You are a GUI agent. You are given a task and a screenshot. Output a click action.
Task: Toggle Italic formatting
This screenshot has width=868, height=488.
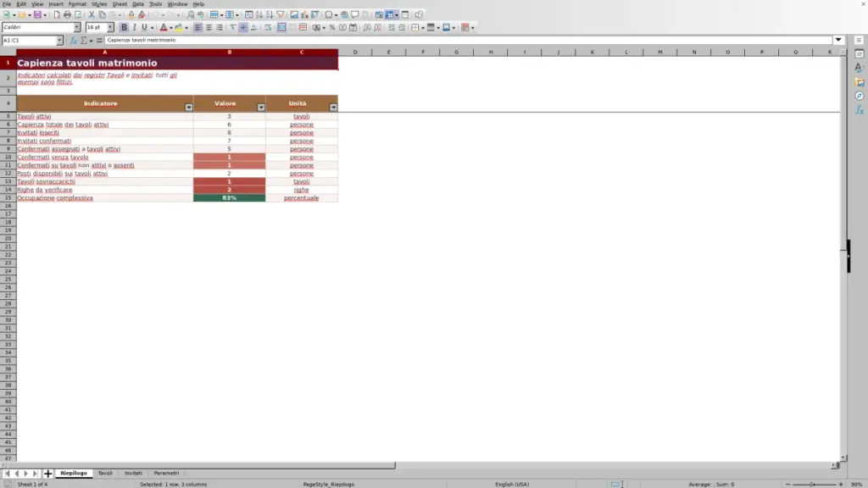pyautogui.click(x=135, y=28)
